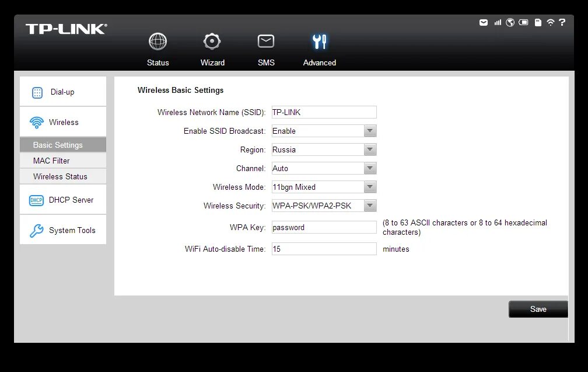Open the Status globe icon
Viewport: 588px width, 372px height.
(x=158, y=41)
